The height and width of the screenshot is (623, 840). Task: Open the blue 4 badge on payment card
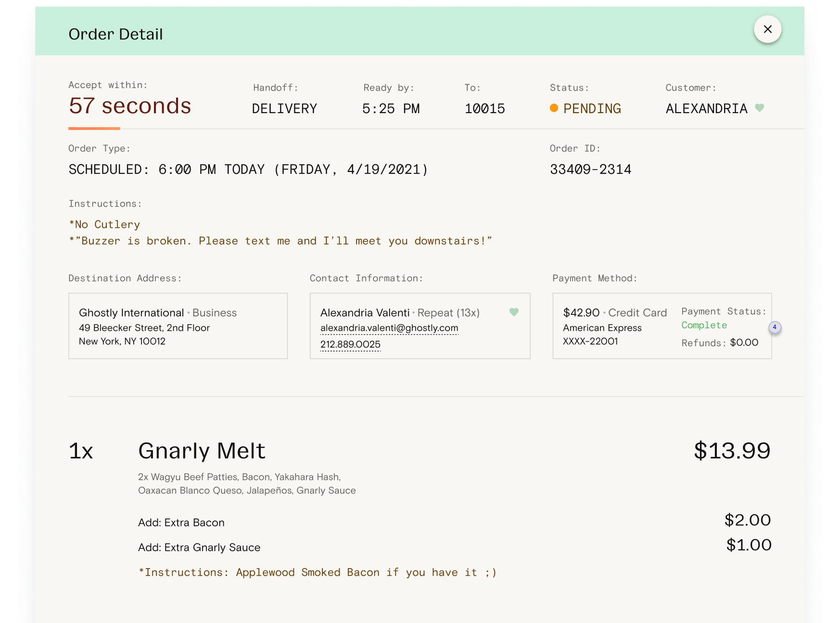(775, 327)
